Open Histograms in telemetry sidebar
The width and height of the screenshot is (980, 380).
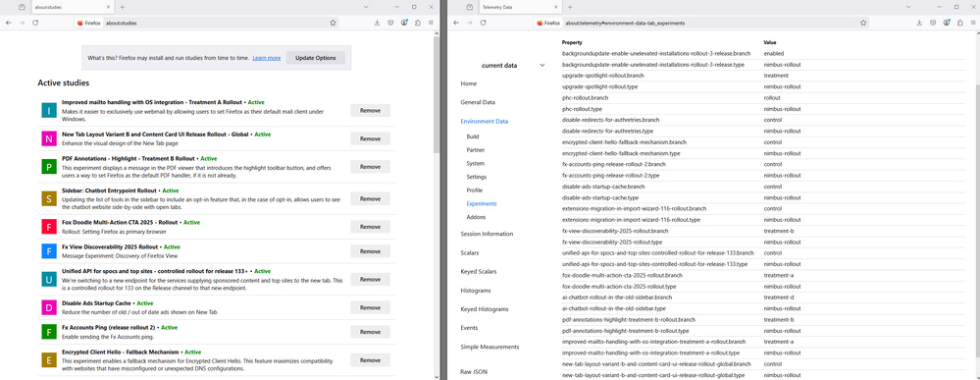(476, 291)
